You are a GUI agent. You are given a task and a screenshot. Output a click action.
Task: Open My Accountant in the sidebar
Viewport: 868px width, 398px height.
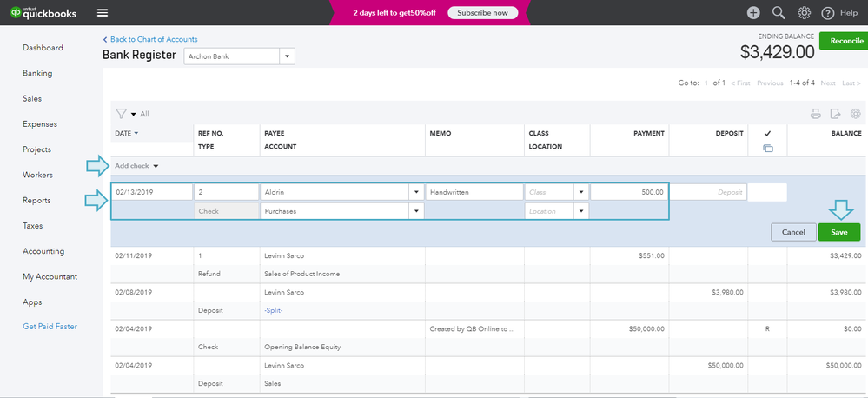(x=50, y=276)
